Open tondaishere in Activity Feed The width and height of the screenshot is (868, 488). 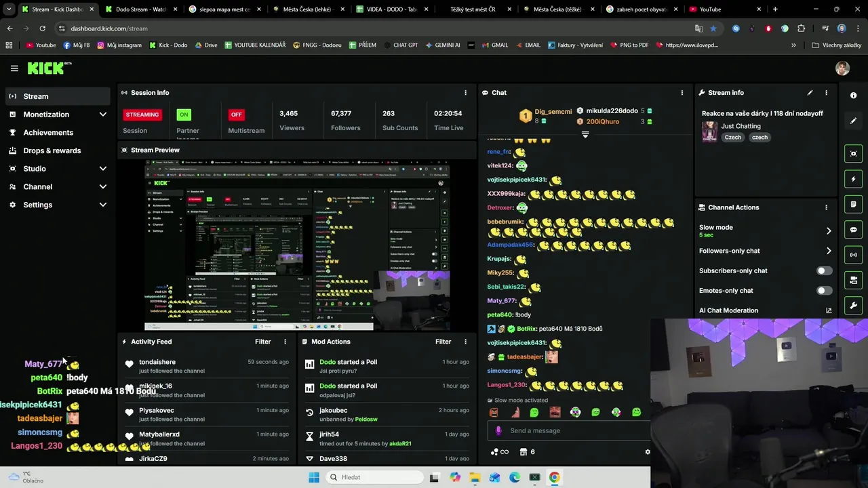click(157, 362)
